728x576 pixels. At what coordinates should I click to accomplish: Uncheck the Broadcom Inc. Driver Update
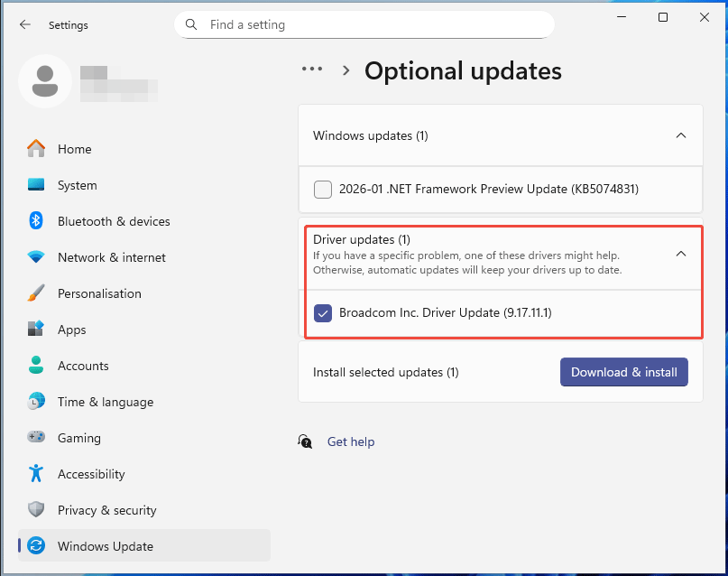coord(324,313)
